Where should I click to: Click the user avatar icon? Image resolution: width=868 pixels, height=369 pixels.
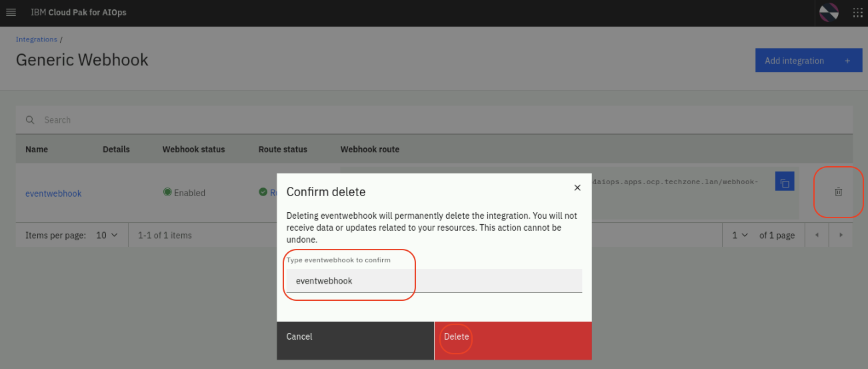coord(829,13)
